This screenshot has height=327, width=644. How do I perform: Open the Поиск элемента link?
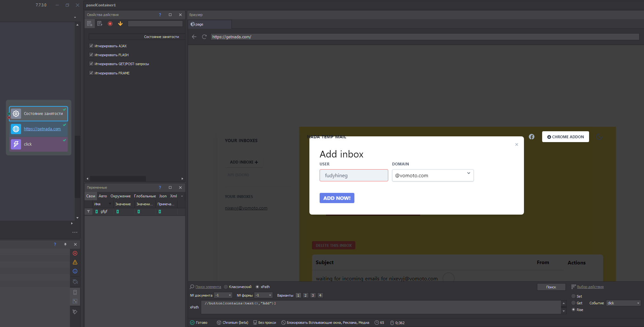tap(208, 287)
